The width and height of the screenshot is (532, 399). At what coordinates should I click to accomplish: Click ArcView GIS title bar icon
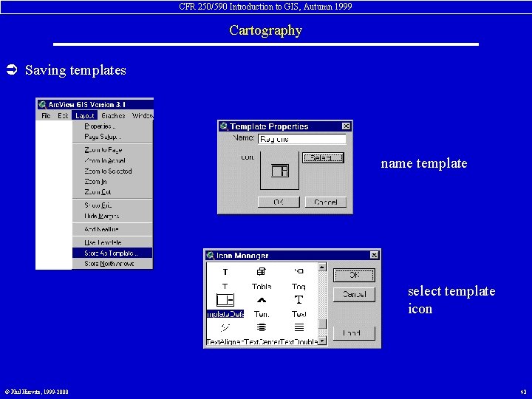42,104
